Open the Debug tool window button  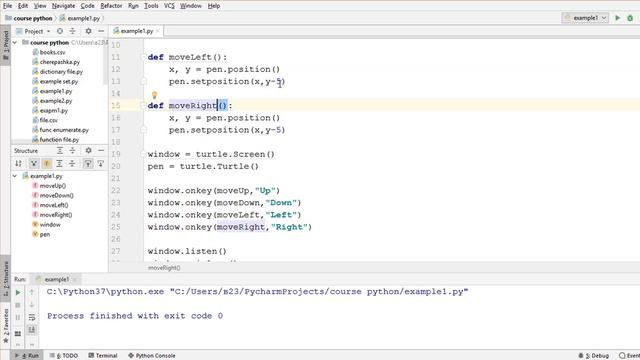click(x=593, y=356)
